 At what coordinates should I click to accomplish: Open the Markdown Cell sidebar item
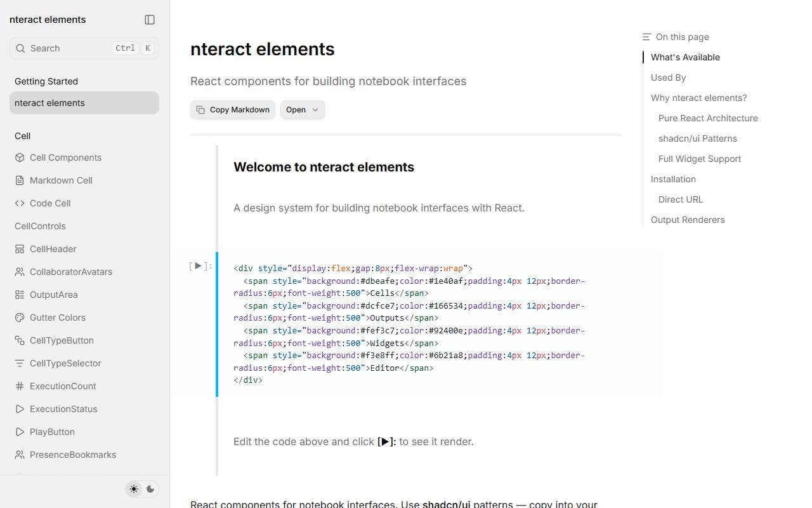(84, 180)
